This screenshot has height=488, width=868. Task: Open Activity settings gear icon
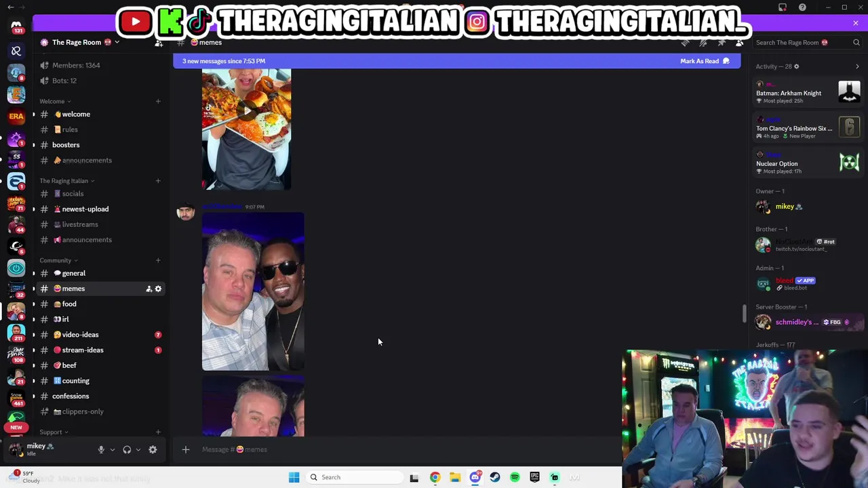coord(796,66)
